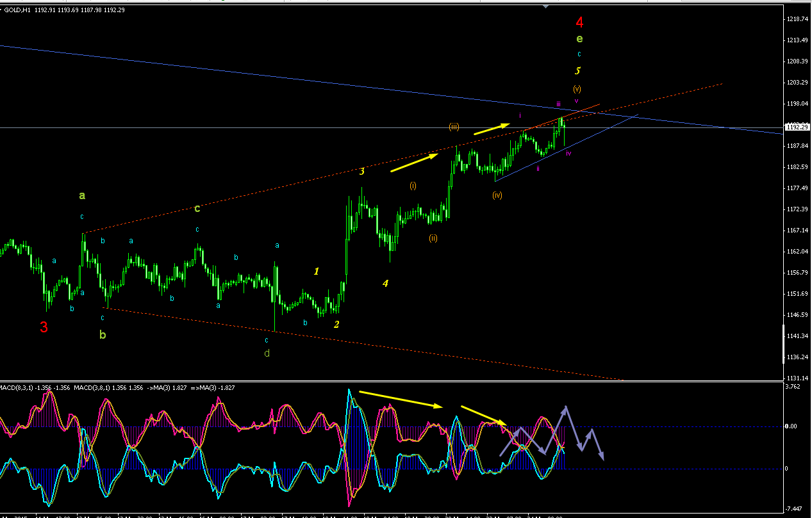
Task: Click price scale value 1131.14
Action: pyautogui.click(x=796, y=378)
